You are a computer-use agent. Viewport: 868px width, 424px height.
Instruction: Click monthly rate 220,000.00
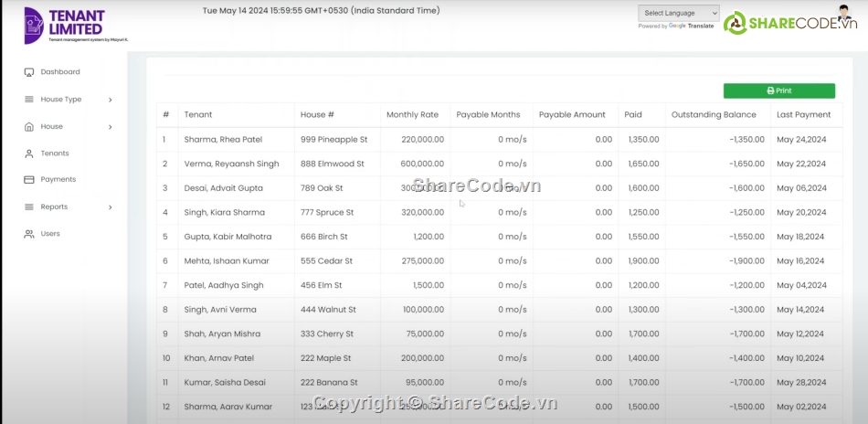click(422, 140)
